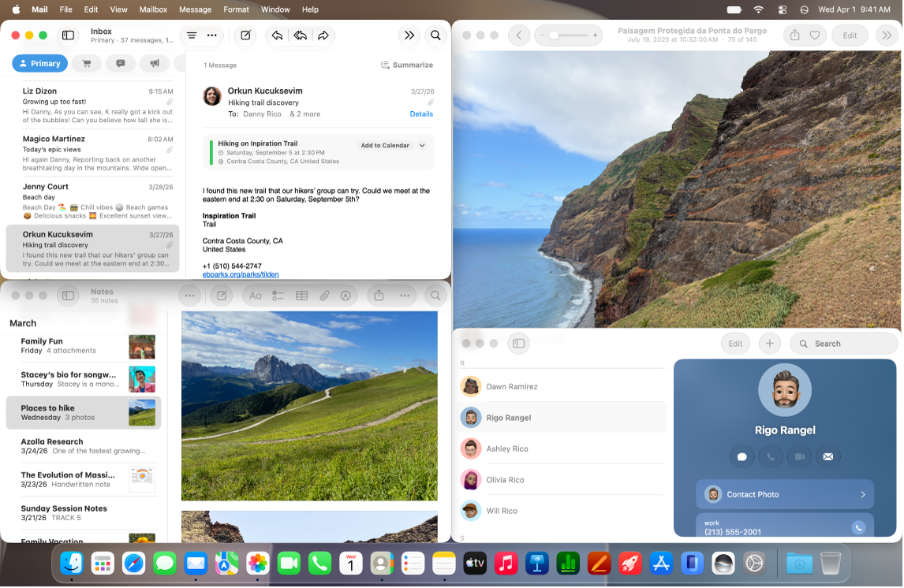Image resolution: width=904 pixels, height=588 pixels.
Task: Insert a table in Notes
Action: click(x=301, y=296)
